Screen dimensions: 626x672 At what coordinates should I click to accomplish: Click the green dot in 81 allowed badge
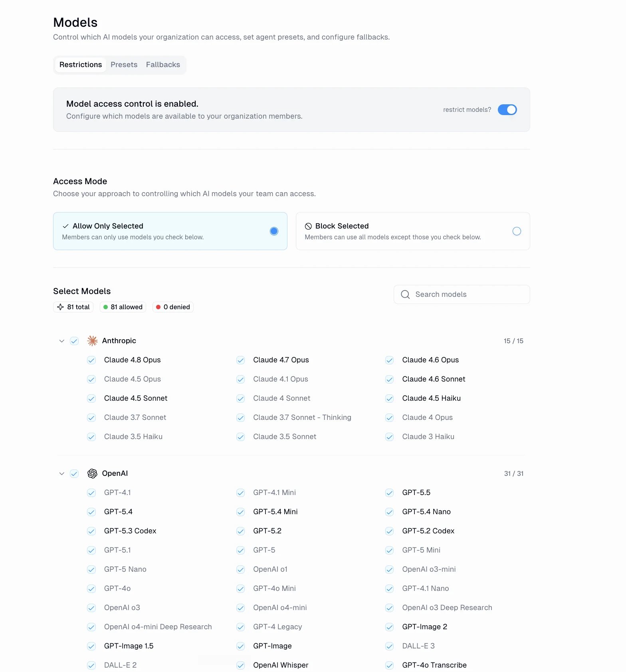click(x=105, y=307)
